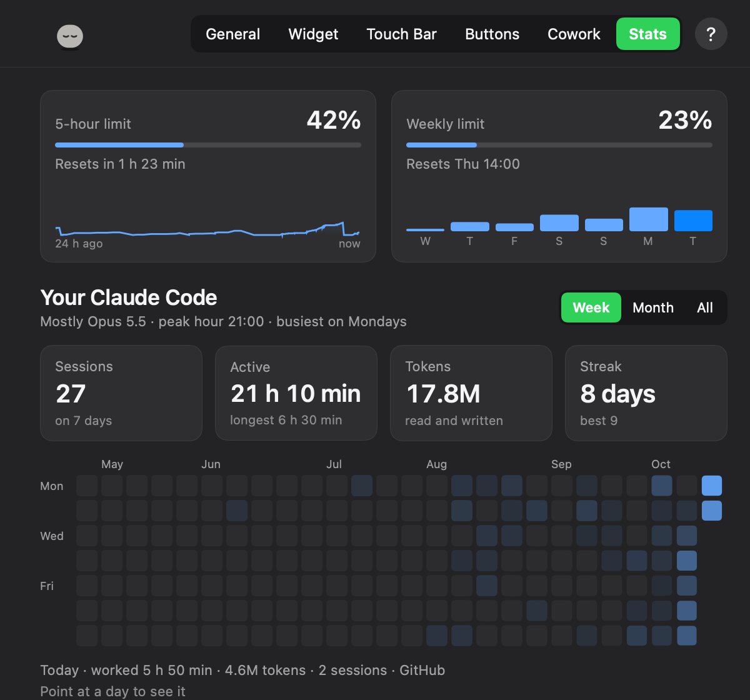Click the Streak 8 days card
The height and width of the screenshot is (700, 750).
point(646,393)
